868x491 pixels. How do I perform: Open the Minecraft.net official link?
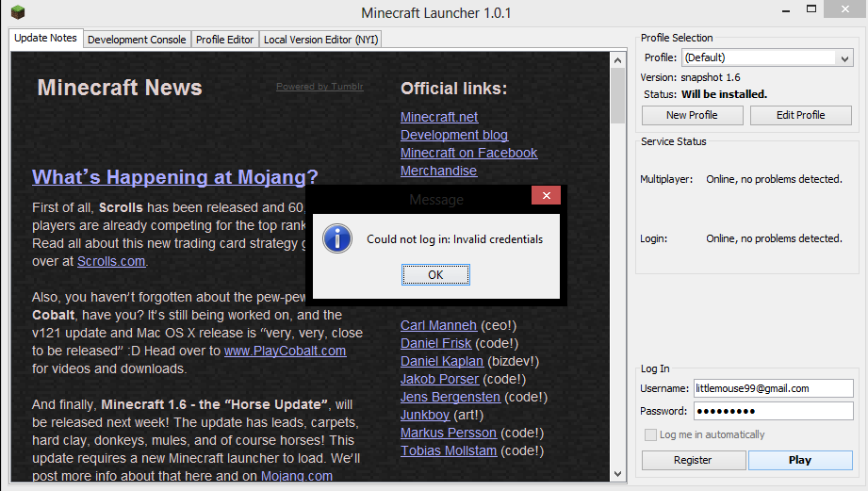439,117
